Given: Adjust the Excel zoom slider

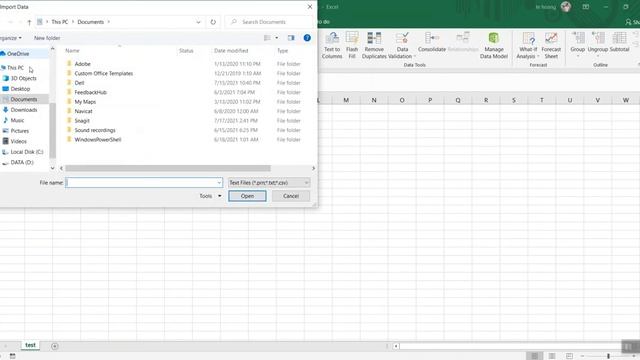Looking at the screenshot, I should pos(608,356).
